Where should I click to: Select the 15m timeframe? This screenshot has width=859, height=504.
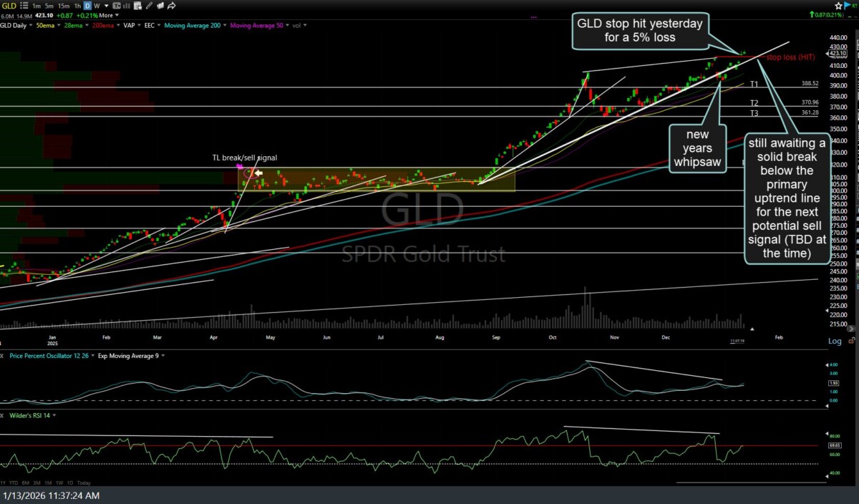pos(64,5)
